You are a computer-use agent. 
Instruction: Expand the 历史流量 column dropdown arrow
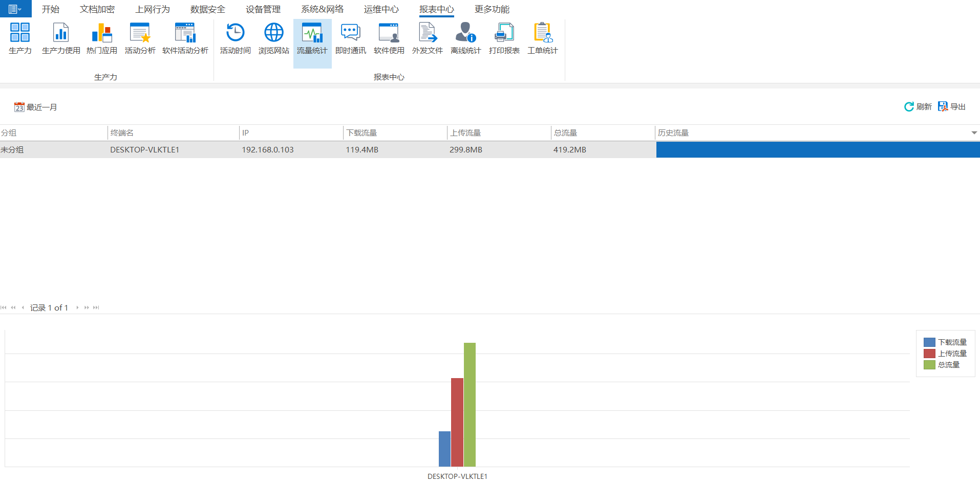[974, 133]
